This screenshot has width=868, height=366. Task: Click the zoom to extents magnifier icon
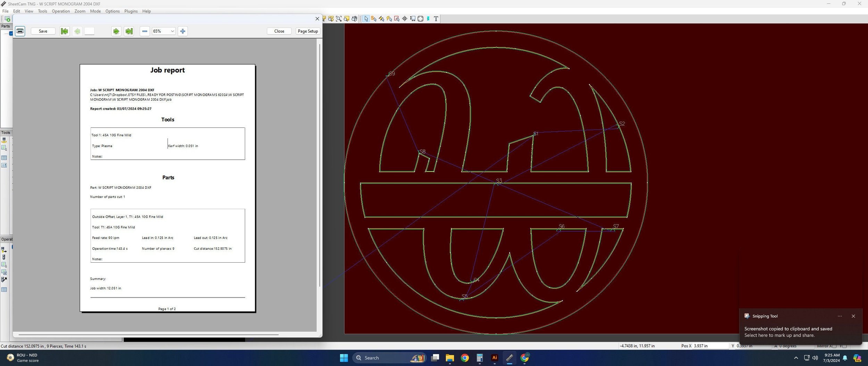tap(339, 19)
